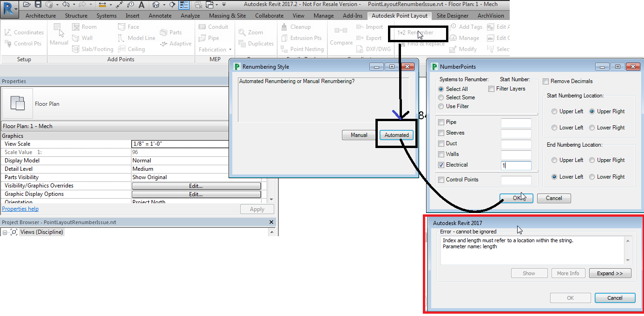Click the Slab/Footing points tool
The height and width of the screenshot is (316, 644).
point(93,49)
